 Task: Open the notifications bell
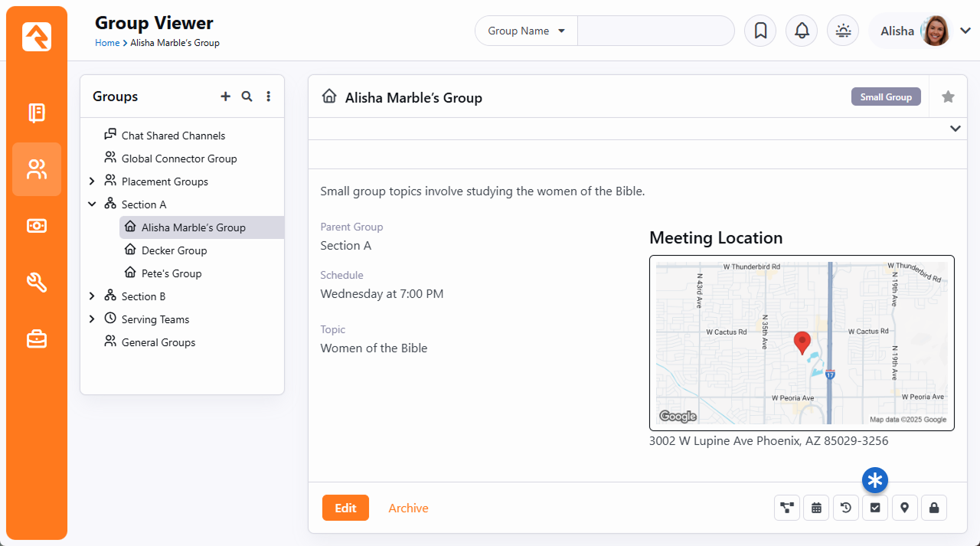tap(802, 31)
